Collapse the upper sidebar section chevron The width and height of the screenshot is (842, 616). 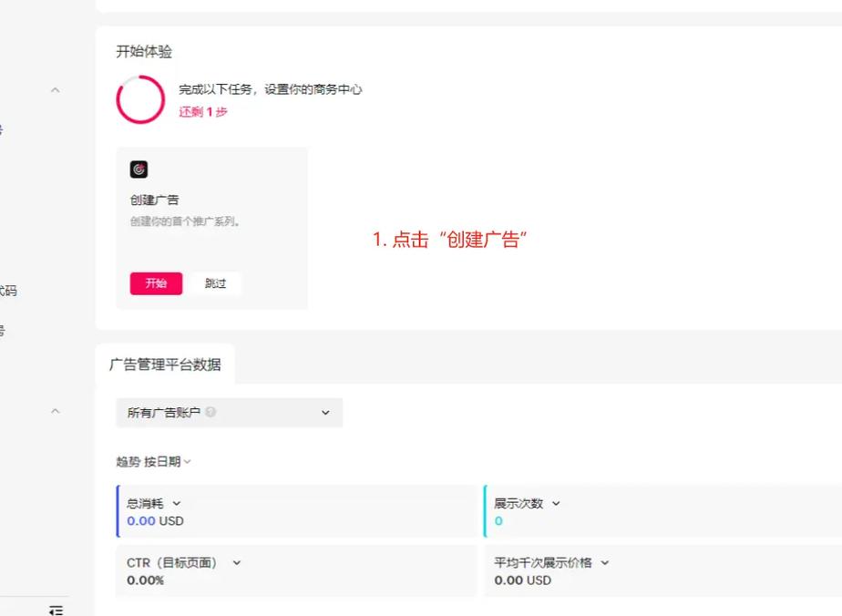point(55,90)
